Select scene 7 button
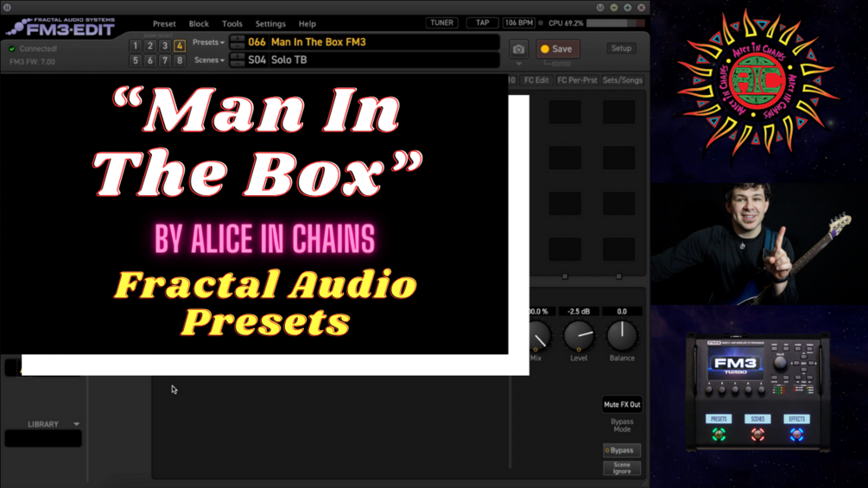The image size is (868, 488). click(x=165, y=60)
